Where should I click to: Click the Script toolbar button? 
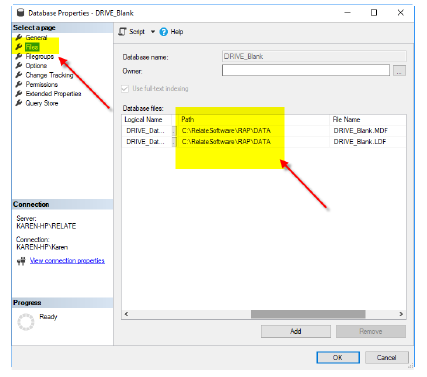pos(132,32)
